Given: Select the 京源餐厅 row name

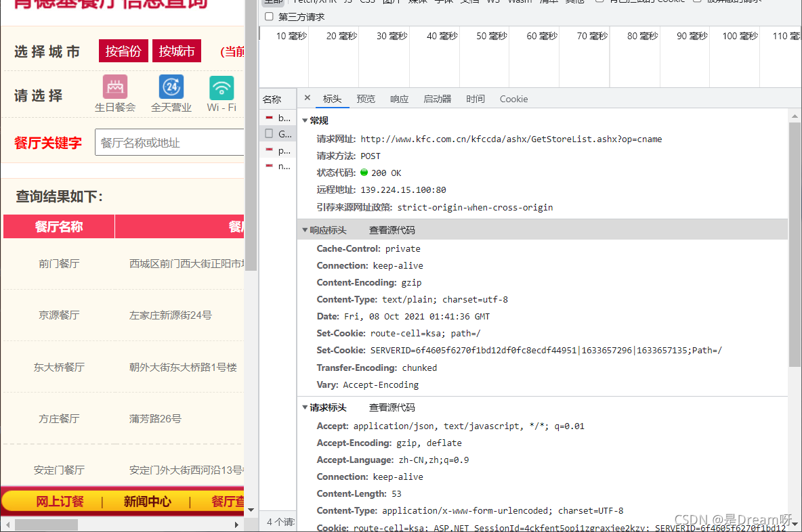Looking at the screenshot, I should click(59, 315).
